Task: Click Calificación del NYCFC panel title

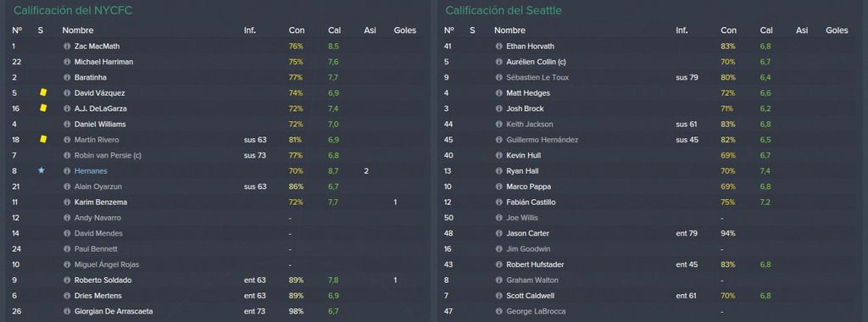Action: pos(73,10)
